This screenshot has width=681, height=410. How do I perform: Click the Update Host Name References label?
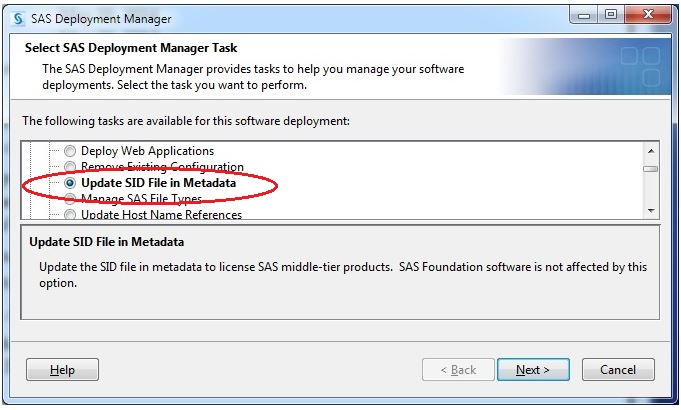pos(162,215)
